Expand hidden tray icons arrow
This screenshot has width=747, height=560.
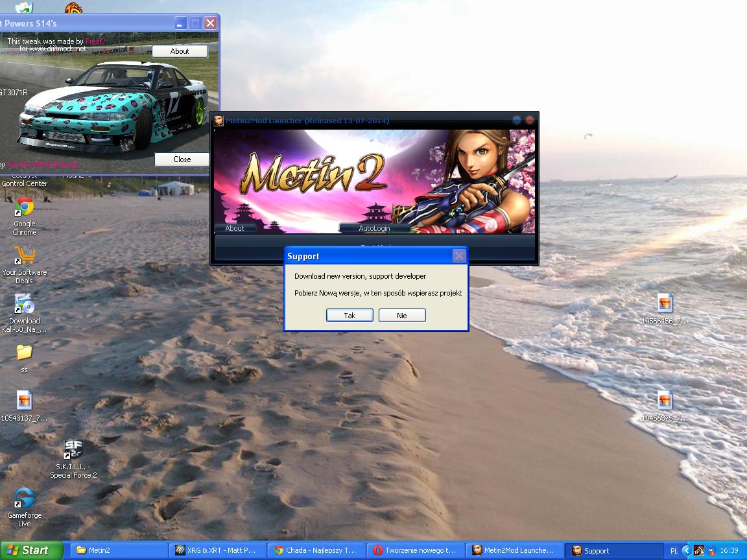687,550
